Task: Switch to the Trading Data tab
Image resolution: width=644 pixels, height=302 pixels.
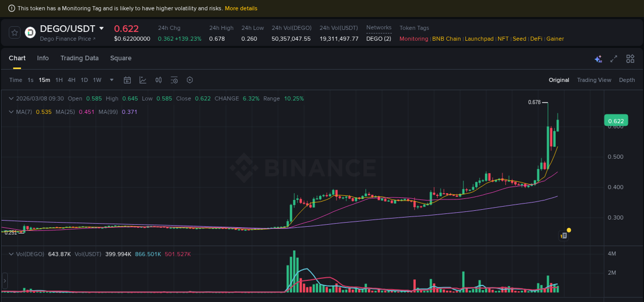Action: coord(79,58)
